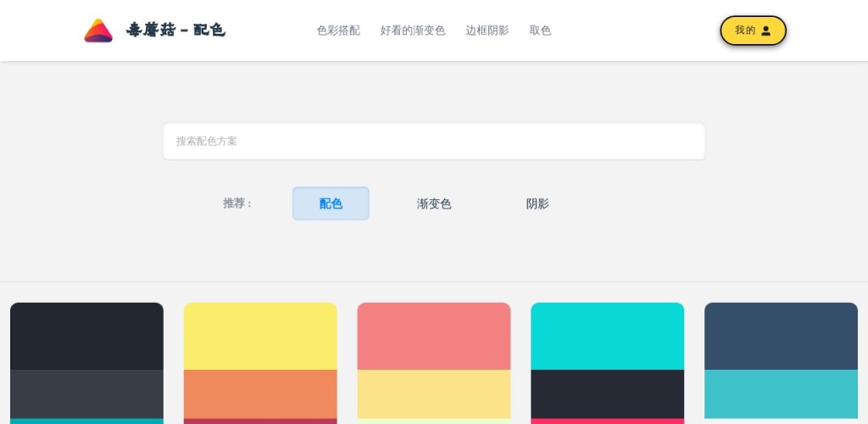Click the bright cyan swatch in fourth palette
Image resolution: width=868 pixels, height=424 pixels.
607,337
